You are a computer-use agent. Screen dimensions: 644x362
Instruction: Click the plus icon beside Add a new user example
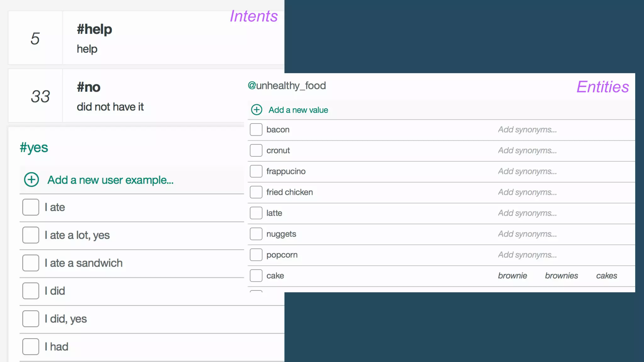(x=31, y=180)
